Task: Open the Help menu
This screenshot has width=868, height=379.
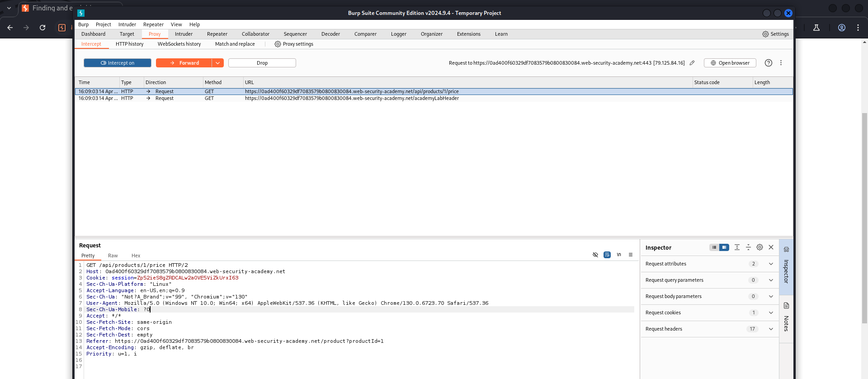Action: click(194, 24)
